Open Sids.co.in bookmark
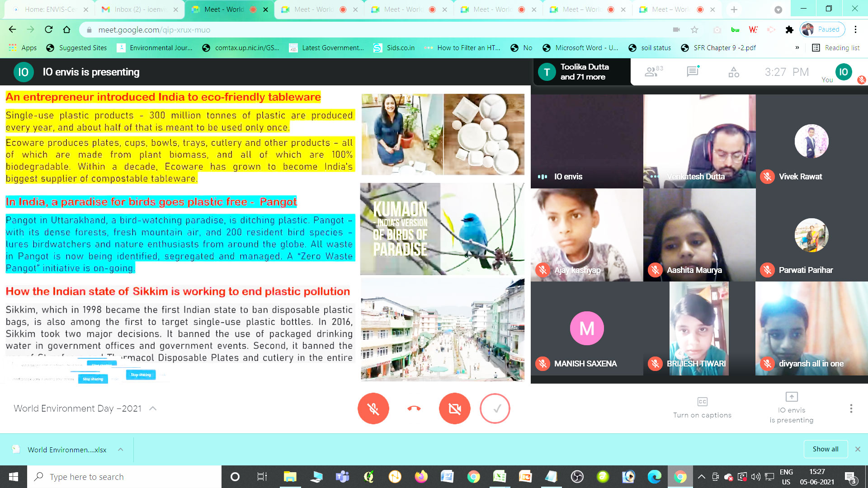 click(x=394, y=48)
